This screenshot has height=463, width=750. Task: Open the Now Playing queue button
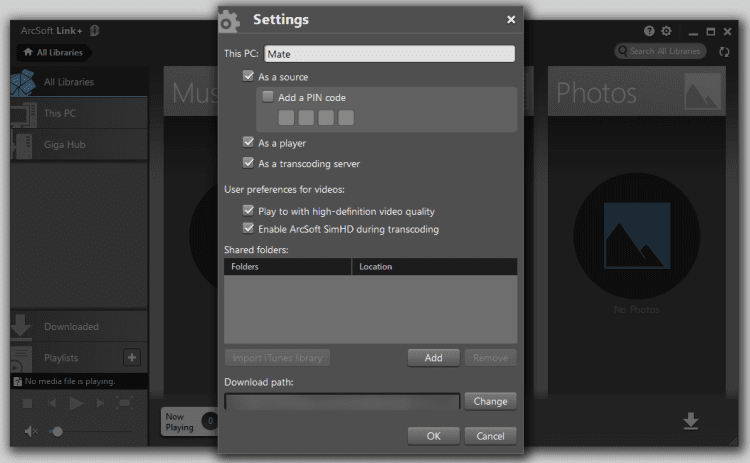tap(189, 422)
